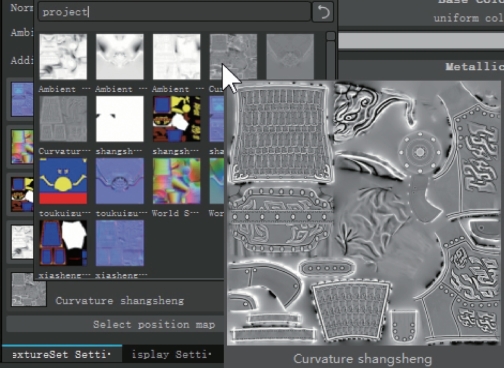Click the undo arrow beside search field
504x368 pixels.
(x=322, y=12)
